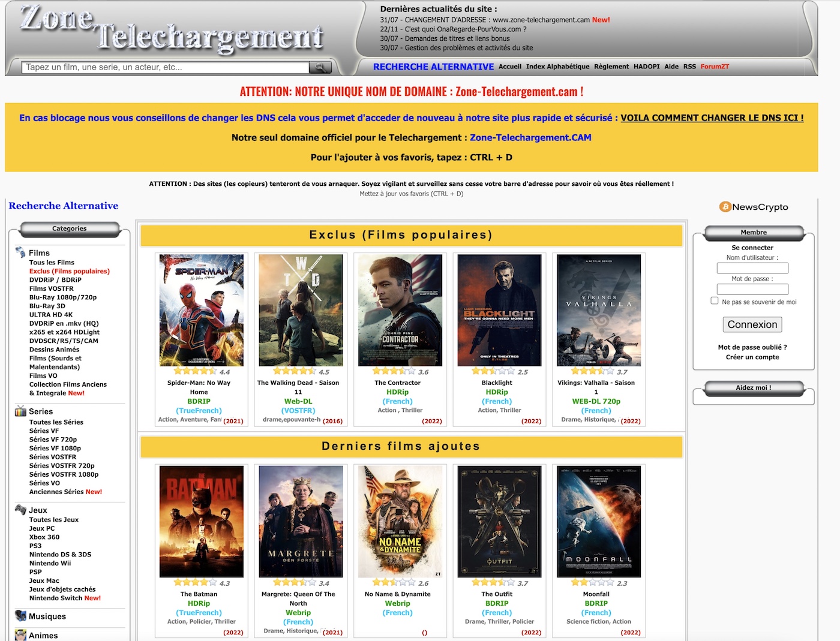Screen dimensions: 840x641
Task: Open the 'Séries VOSTFR 1080p' link
Action: tap(64, 474)
